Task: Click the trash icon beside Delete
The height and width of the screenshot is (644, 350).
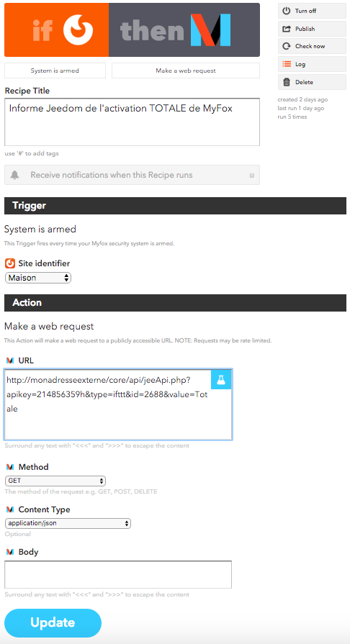Action: pyautogui.click(x=287, y=82)
